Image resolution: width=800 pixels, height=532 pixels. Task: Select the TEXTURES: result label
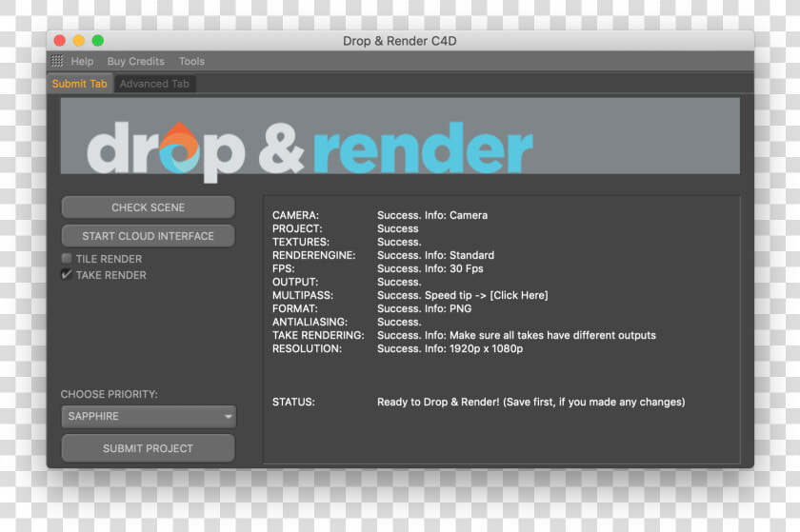301,242
